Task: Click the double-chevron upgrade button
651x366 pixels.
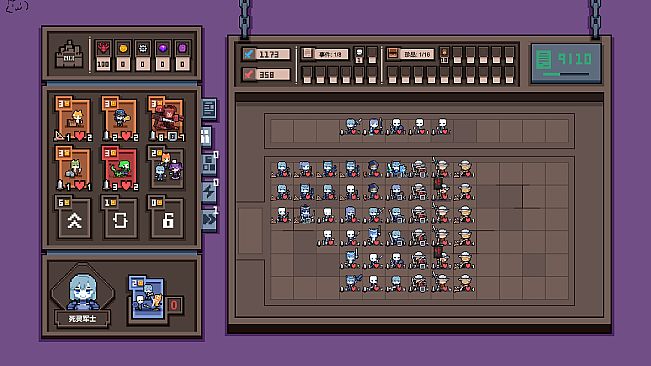Action: click(x=73, y=217)
